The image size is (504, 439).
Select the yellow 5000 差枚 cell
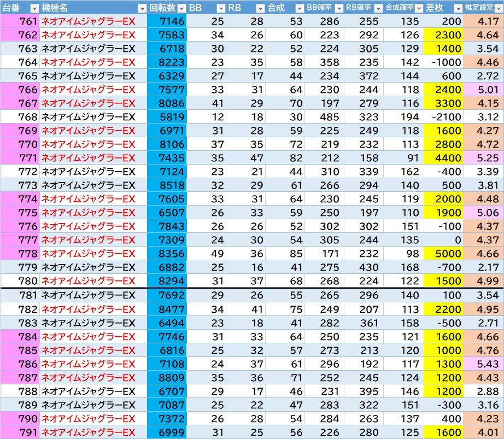[x=443, y=254]
